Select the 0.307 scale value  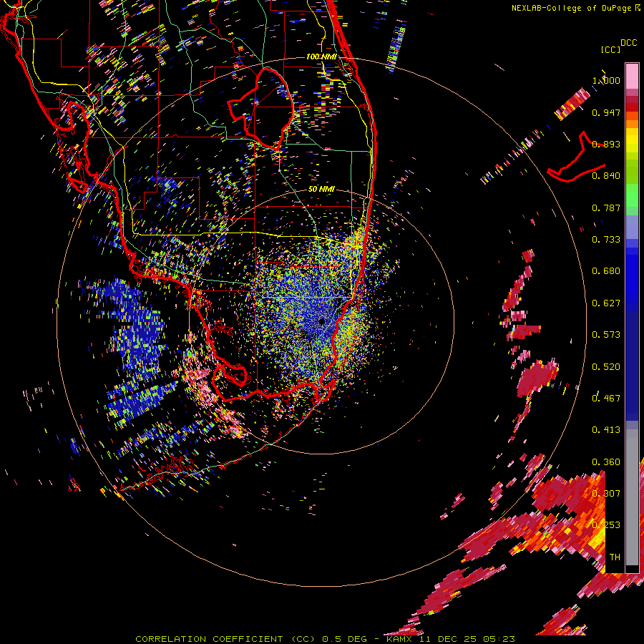pos(606,494)
